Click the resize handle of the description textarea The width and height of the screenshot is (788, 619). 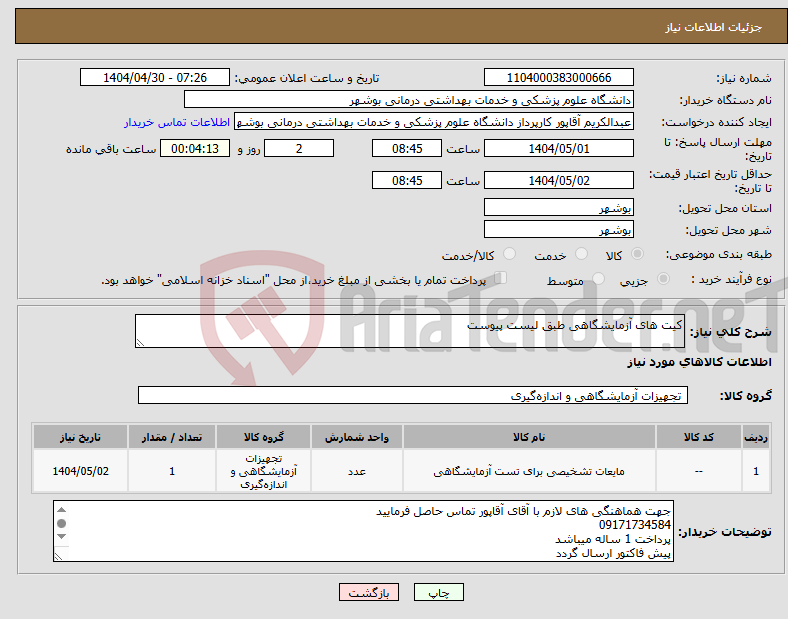(140, 343)
